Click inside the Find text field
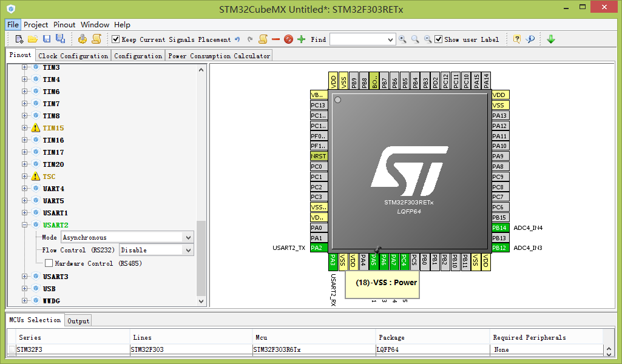622x364 pixels. click(x=358, y=39)
